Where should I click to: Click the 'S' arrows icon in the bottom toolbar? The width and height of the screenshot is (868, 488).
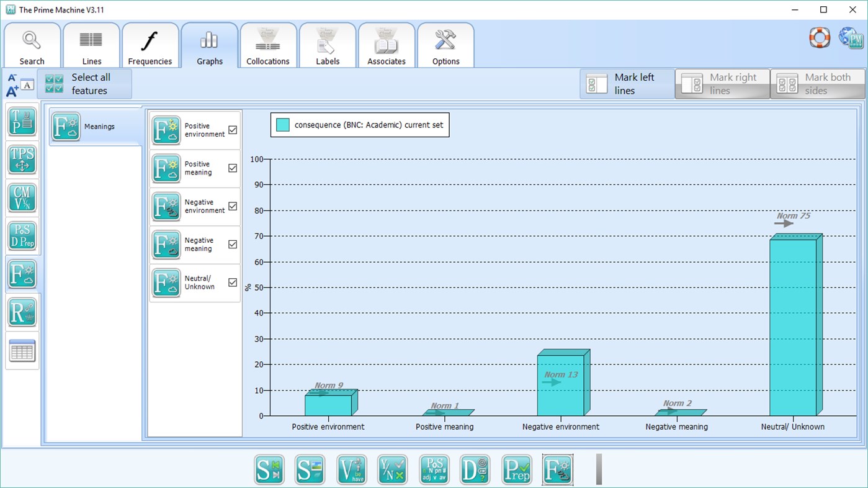[269, 469]
